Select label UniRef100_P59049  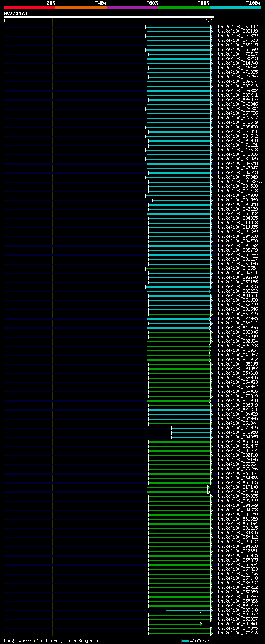[x=238, y=177]
